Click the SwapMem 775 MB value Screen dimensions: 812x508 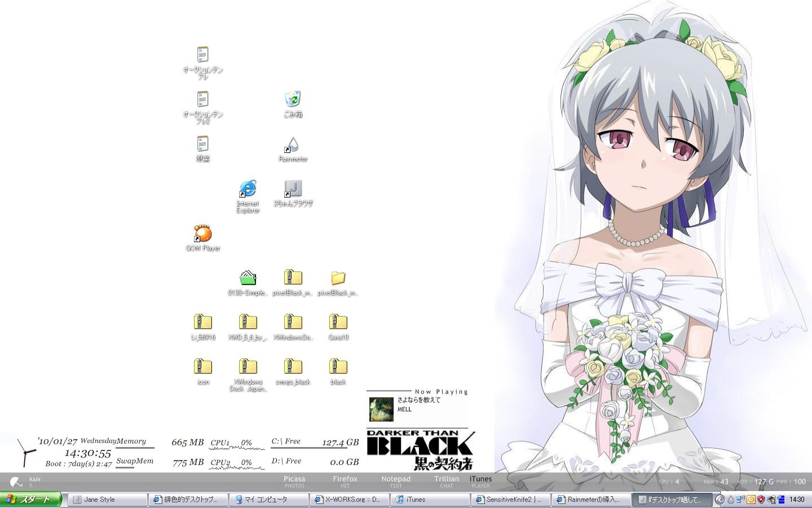coord(188,462)
